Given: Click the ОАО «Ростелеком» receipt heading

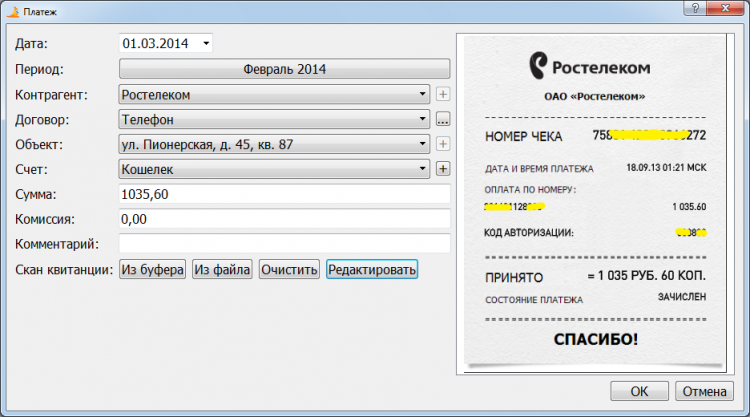Looking at the screenshot, I should (x=595, y=97).
